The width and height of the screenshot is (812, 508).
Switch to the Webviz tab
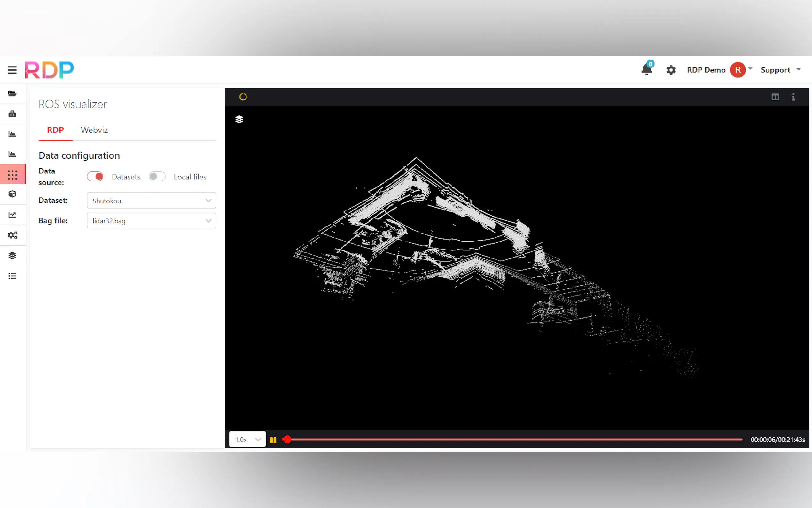[94, 130]
